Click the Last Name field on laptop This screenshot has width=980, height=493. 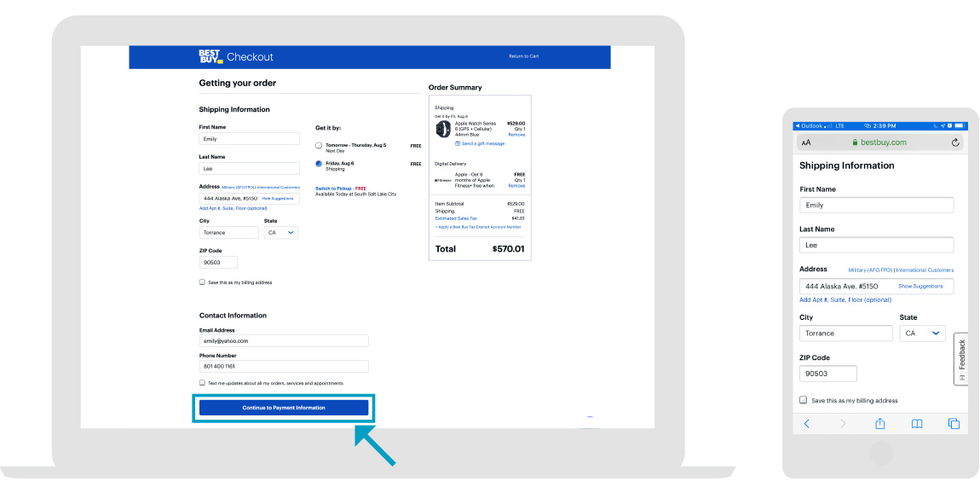[x=250, y=168]
